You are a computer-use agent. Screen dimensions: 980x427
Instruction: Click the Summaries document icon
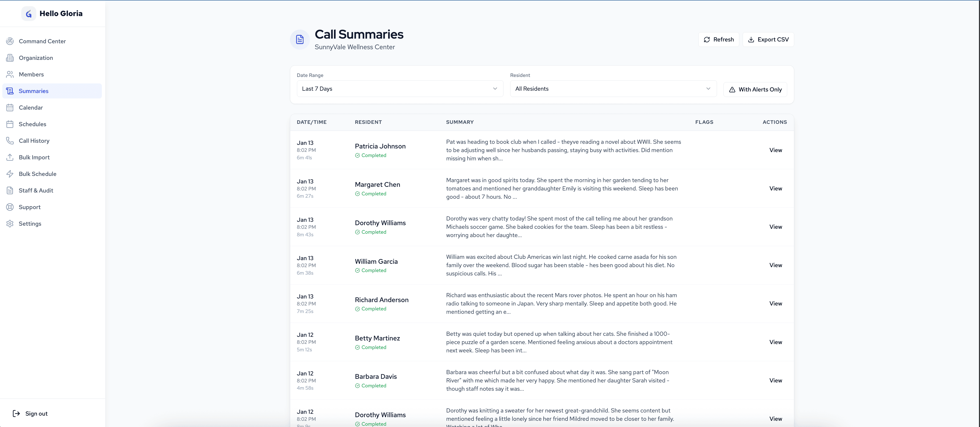10,91
